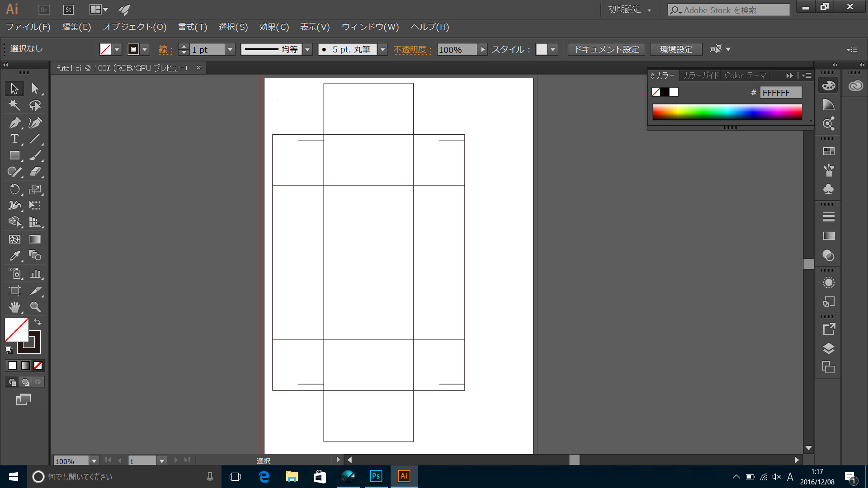Select the Direct Selection tool

click(35, 89)
